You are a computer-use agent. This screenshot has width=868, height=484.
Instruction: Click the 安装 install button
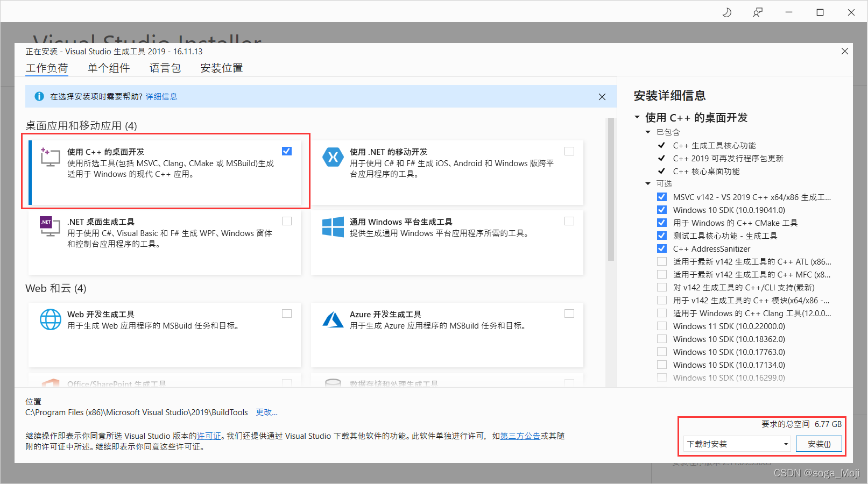pos(819,444)
